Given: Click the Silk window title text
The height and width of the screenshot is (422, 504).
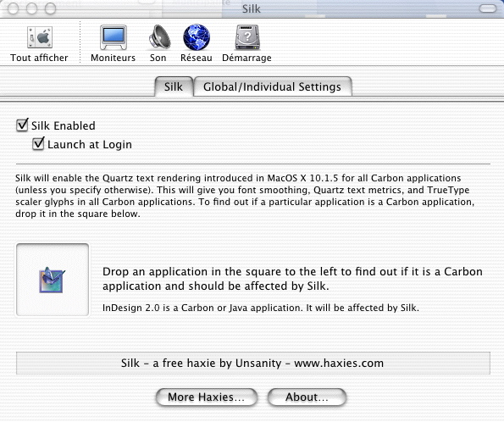Looking at the screenshot, I should (252, 8).
